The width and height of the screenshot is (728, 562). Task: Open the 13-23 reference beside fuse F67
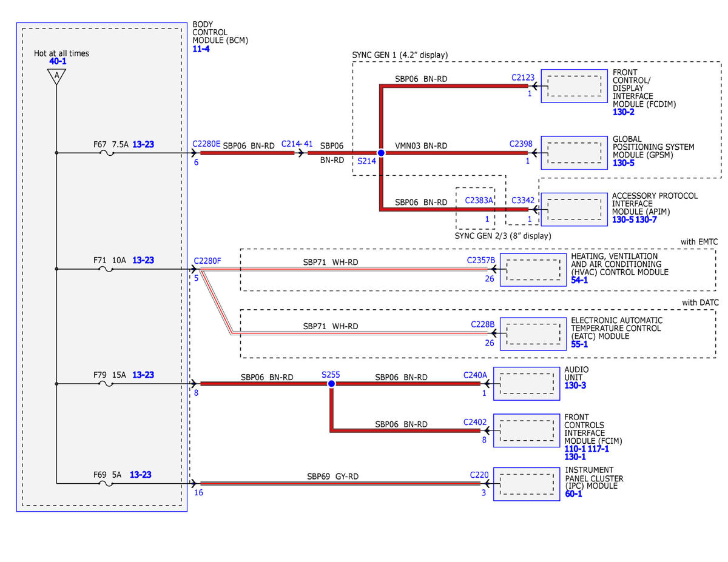click(143, 144)
